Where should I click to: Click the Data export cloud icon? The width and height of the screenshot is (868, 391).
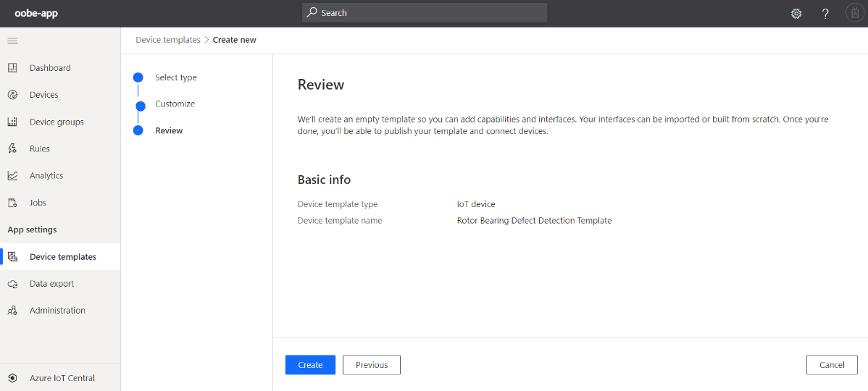coord(12,284)
